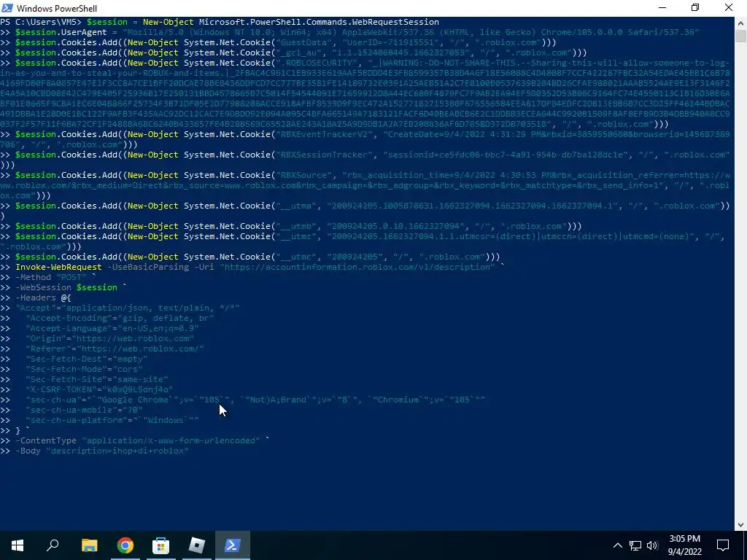Open the volume speaker tray icon
This screenshot has width=747, height=560.
(x=652, y=545)
